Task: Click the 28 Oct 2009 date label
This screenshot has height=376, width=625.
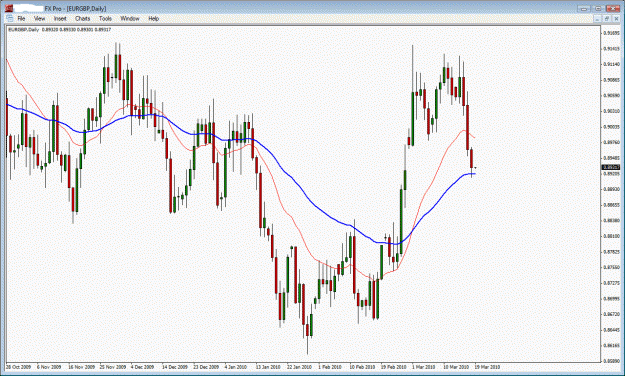Action: [x=18, y=367]
